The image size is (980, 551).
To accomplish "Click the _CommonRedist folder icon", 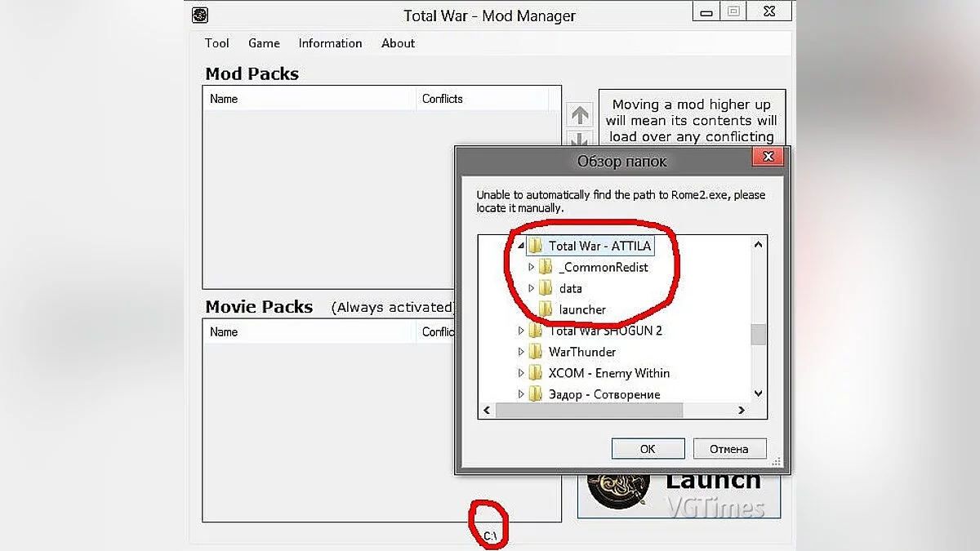I will 546,267.
